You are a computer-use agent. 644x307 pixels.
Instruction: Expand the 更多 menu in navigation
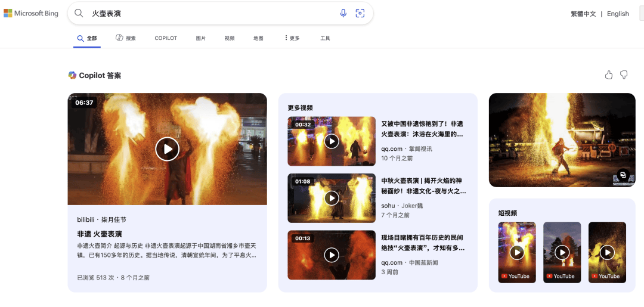click(292, 38)
